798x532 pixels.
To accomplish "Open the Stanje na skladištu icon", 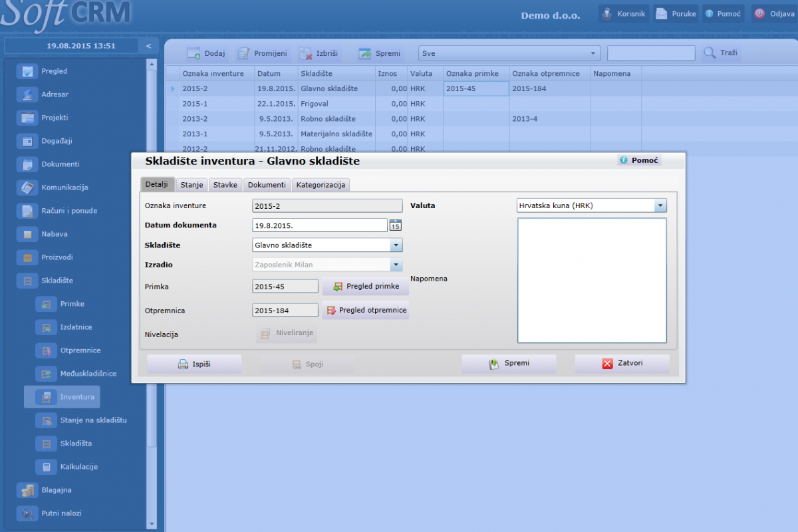I will 46,420.
